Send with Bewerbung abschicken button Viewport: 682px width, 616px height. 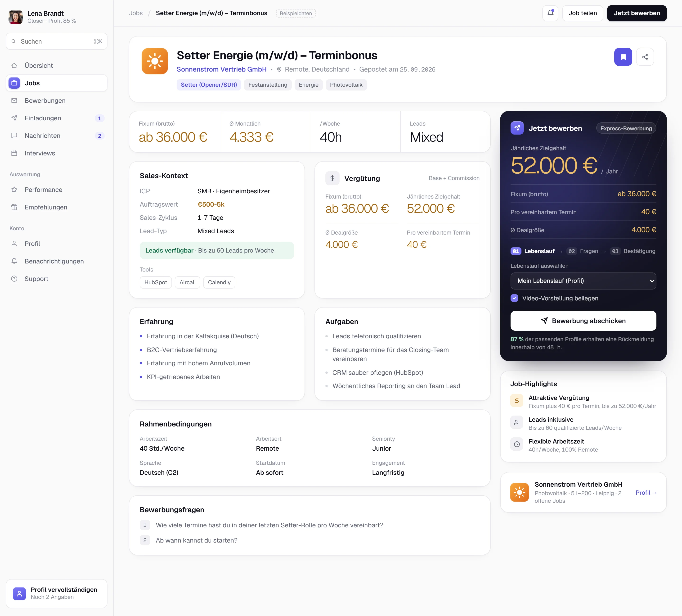pyautogui.click(x=583, y=321)
